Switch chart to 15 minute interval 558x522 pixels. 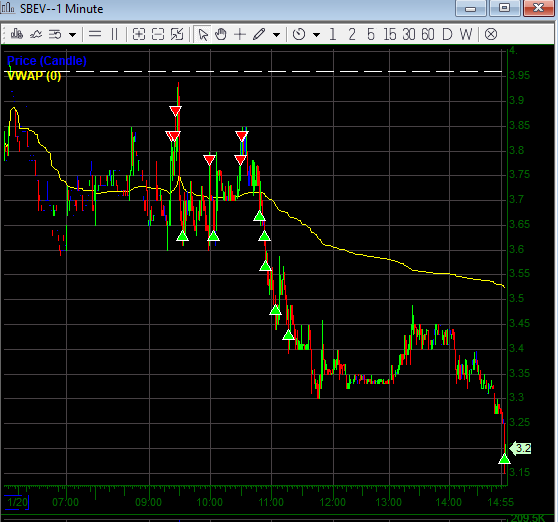(x=390, y=35)
